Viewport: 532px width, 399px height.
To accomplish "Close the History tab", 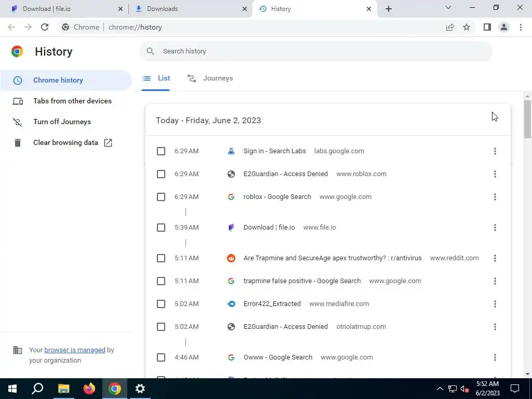I will 369,9.
